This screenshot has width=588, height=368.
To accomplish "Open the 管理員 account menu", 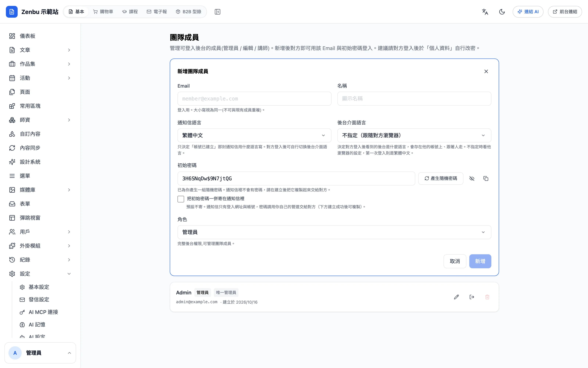I will point(40,353).
